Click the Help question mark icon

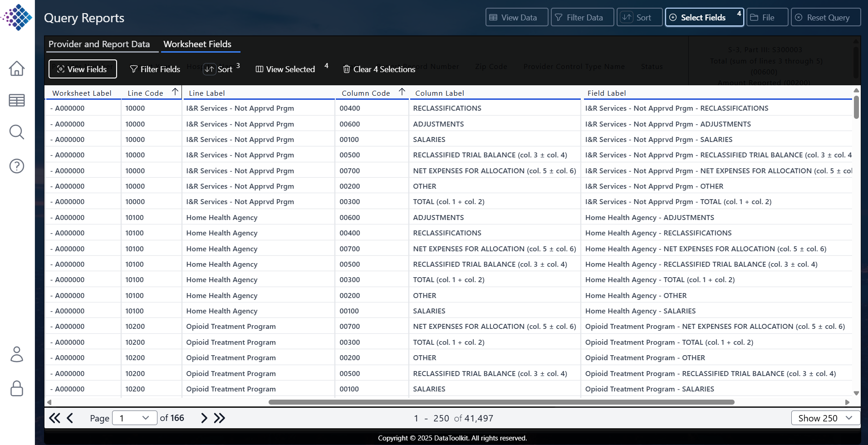tap(17, 166)
